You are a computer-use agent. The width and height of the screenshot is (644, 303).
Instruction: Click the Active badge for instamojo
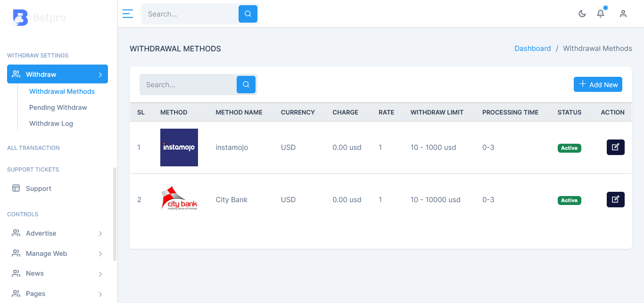pyautogui.click(x=569, y=148)
